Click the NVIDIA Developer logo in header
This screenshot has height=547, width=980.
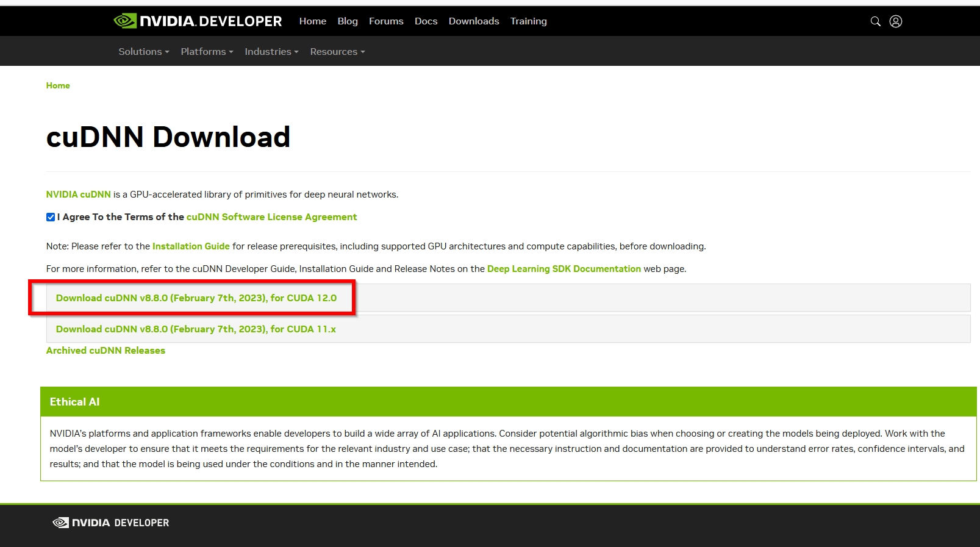coord(198,21)
